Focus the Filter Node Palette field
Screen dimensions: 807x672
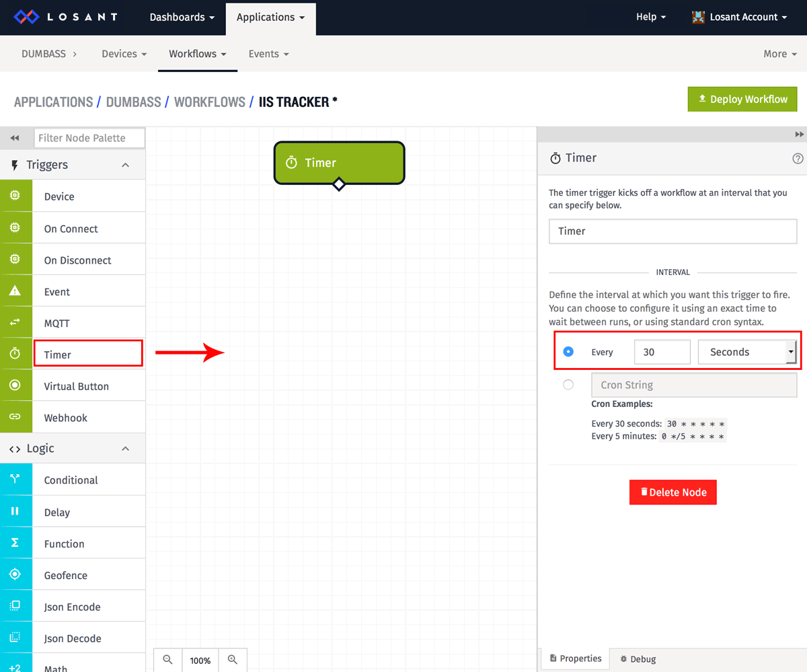pos(89,138)
